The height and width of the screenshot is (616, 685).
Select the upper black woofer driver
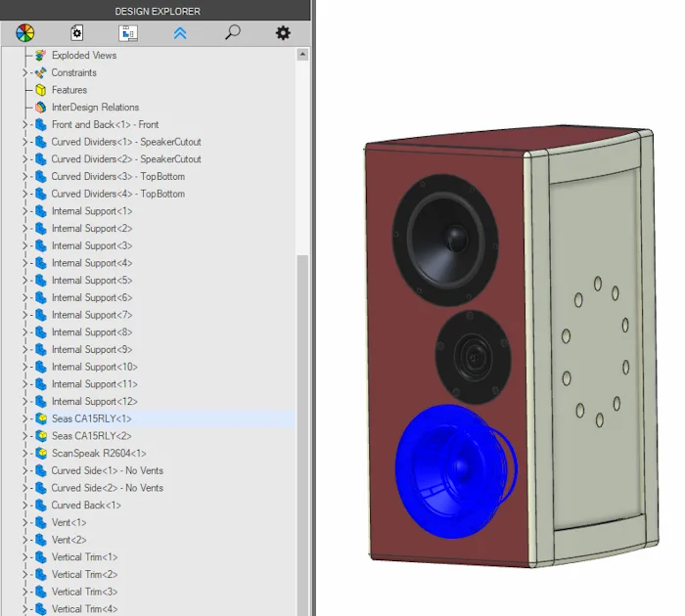(445, 241)
